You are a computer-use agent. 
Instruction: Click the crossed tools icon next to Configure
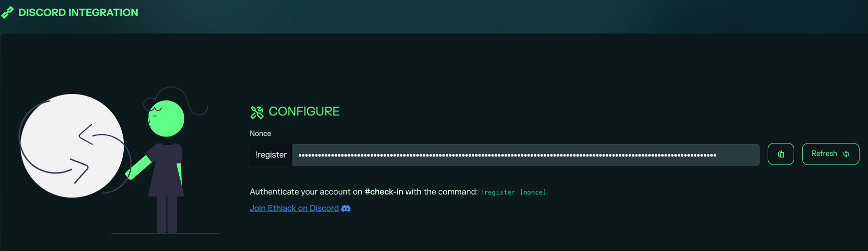(x=257, y=112)
